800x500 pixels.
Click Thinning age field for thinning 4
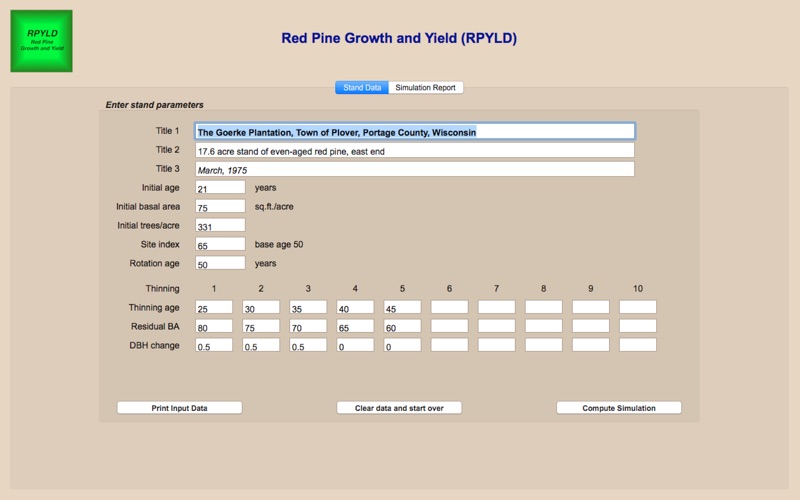pyautogui.click(x=355, y=307)
